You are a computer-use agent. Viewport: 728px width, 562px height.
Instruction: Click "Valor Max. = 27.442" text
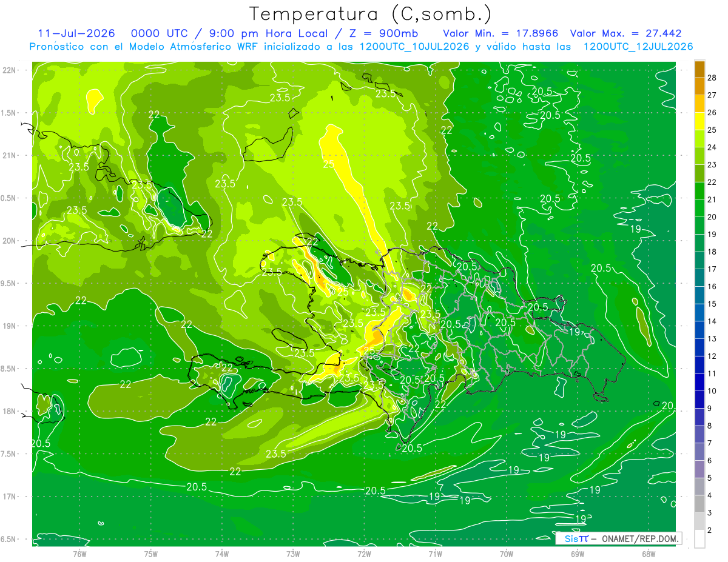(x=626, y=33)
